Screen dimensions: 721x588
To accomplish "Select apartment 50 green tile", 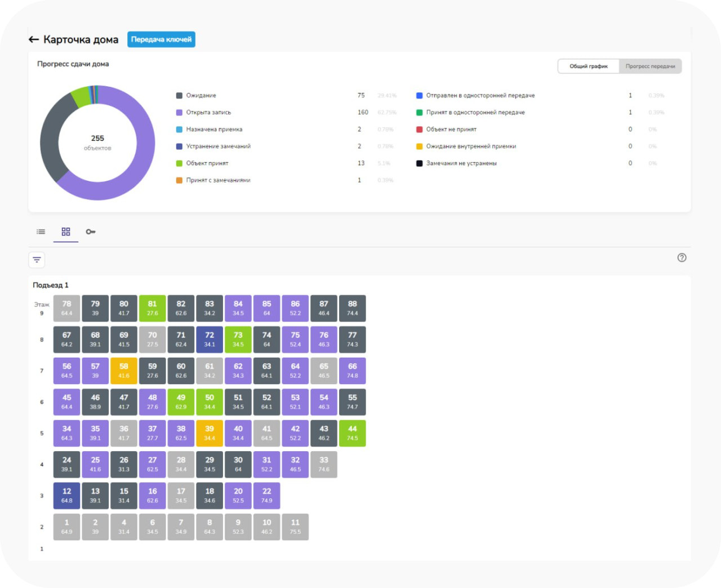I will point(210,402).
